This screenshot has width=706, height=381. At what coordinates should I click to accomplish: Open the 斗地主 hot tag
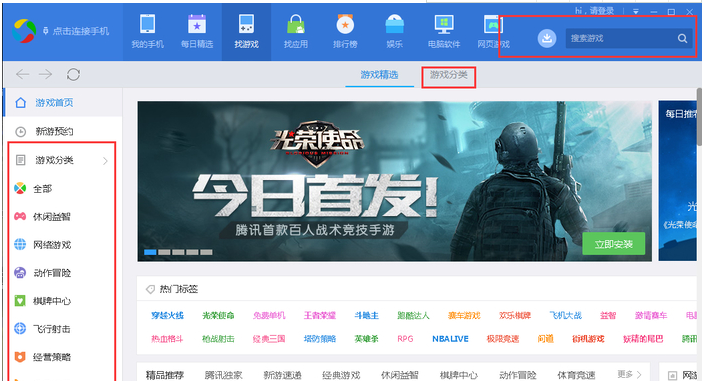pyautogui.click(x=367, y=315)
